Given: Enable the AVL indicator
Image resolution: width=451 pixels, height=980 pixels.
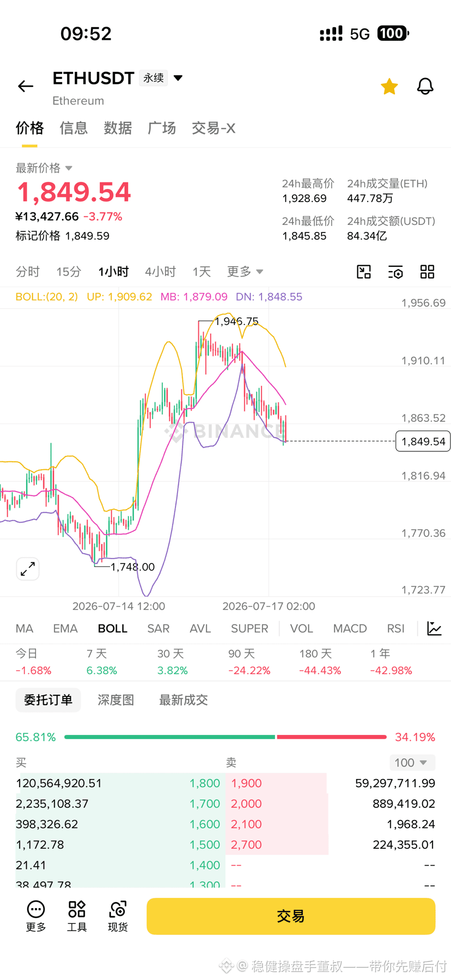Looking at the screenshot, I should coord(200,628).
